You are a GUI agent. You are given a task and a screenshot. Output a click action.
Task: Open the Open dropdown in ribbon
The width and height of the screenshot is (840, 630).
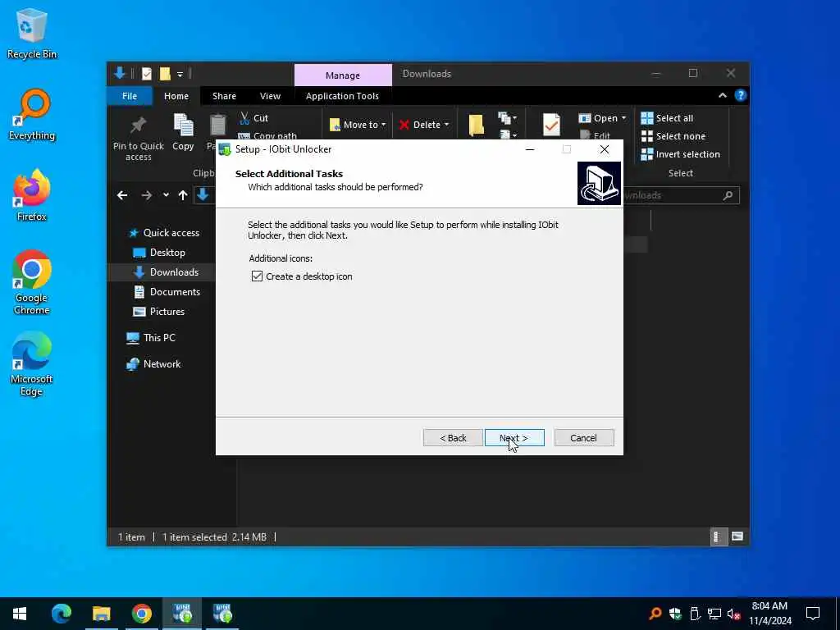(602, 118)
